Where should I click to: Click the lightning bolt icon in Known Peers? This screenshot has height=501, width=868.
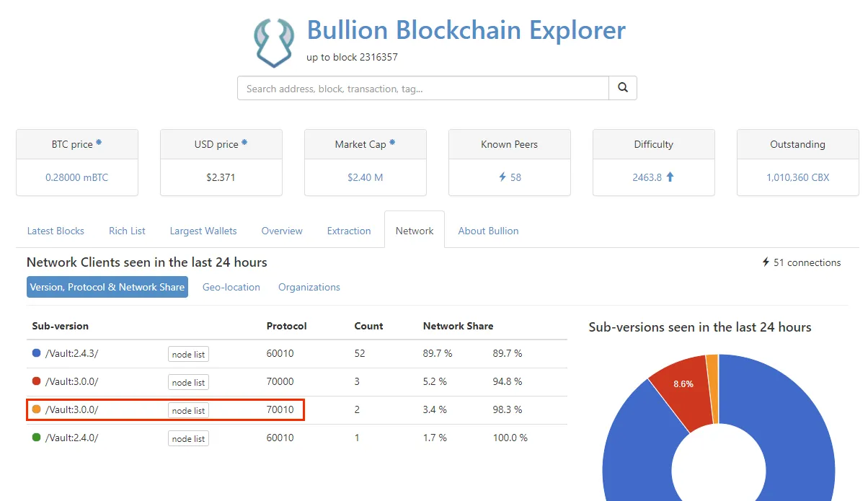tap(502, 177)
